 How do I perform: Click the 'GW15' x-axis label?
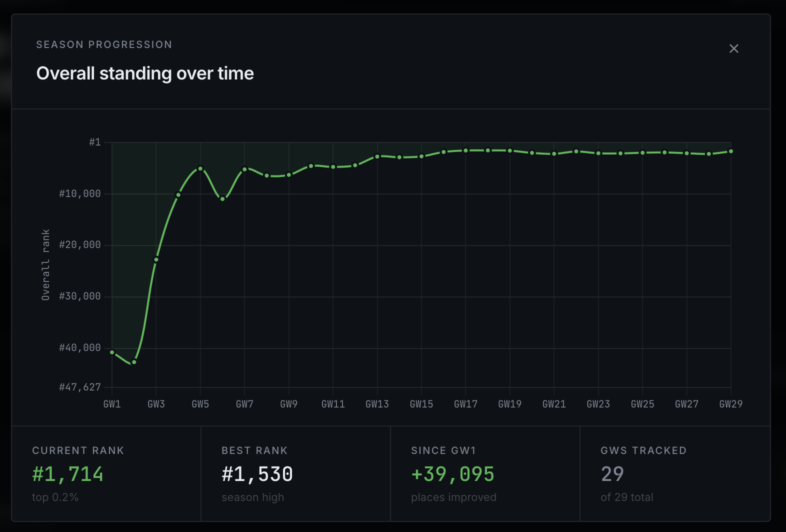pyautogui.click(x=421, y=404)
